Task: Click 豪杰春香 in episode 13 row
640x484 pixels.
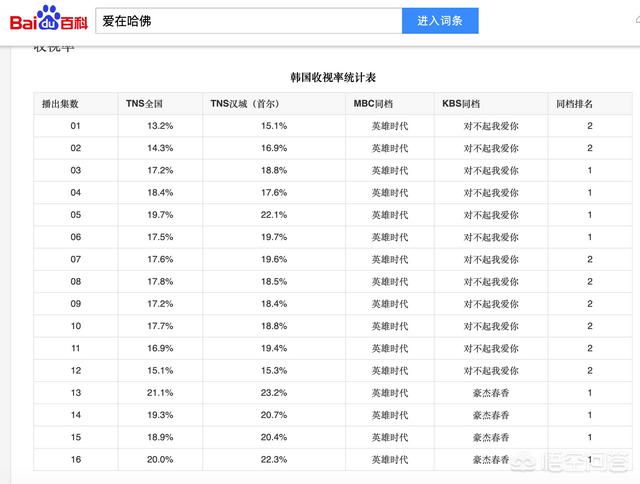Action: pos(491,393)
